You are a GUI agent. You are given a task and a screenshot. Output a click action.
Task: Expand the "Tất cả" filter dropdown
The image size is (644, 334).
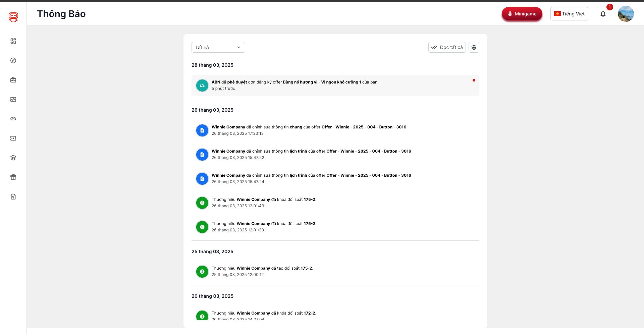[x=218, y=47]
